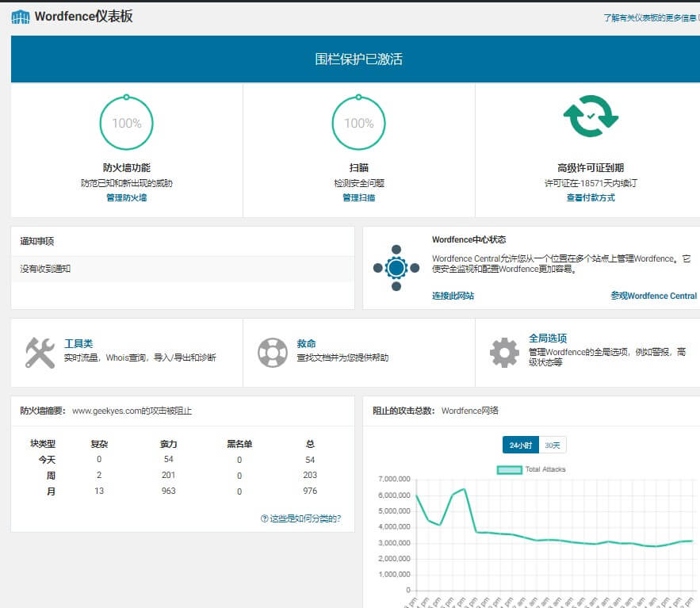Click the monthly complex value 13
The width and height of the screenshot is (700, 608).
99,491
